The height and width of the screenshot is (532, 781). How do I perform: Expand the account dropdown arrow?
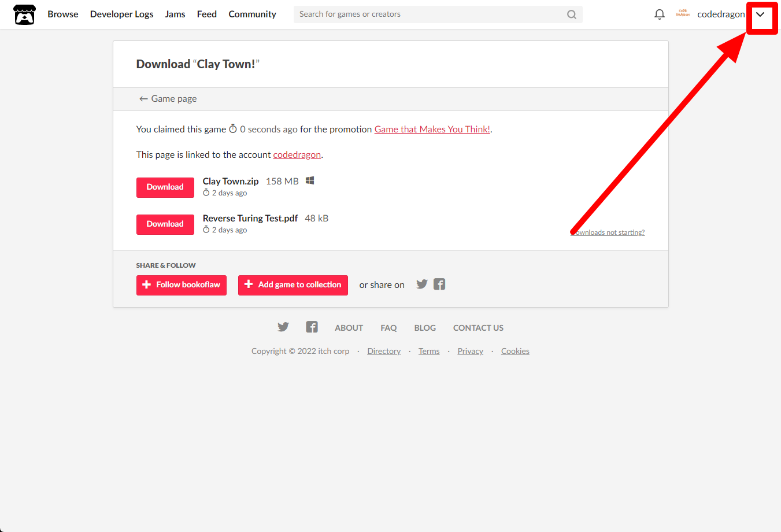tap(760, 14)
